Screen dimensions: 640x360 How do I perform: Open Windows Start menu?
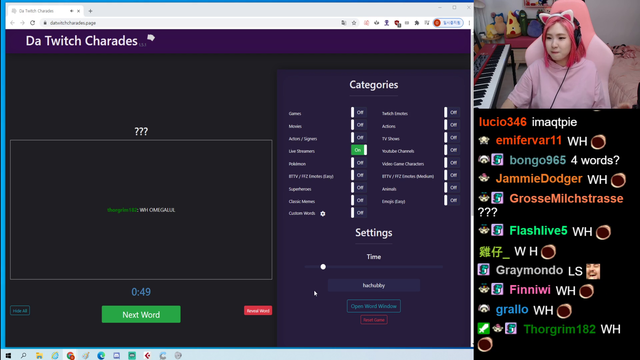pos(8,356)
